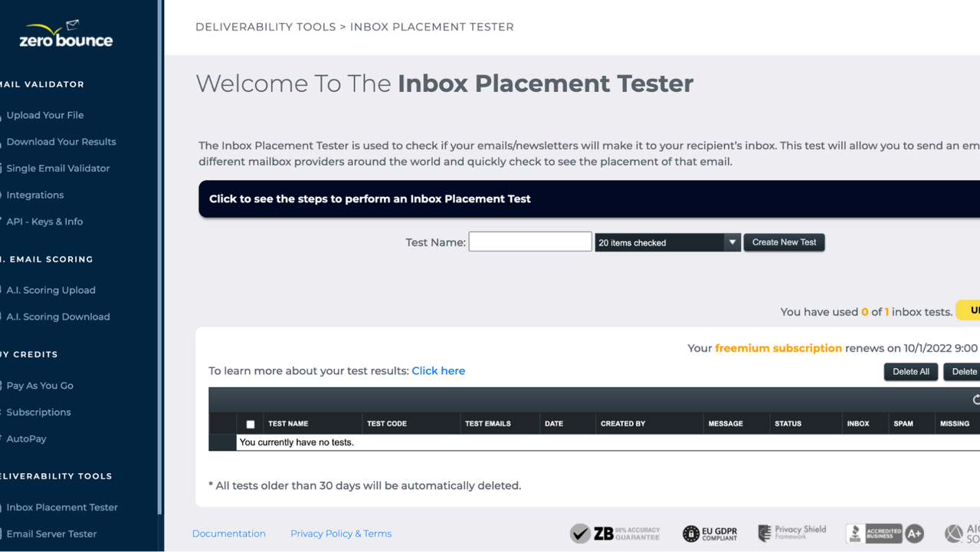Viewport: 980px width, 552px height.
Task: Click the ZeroBounce logo
Action: coord(66,34)
